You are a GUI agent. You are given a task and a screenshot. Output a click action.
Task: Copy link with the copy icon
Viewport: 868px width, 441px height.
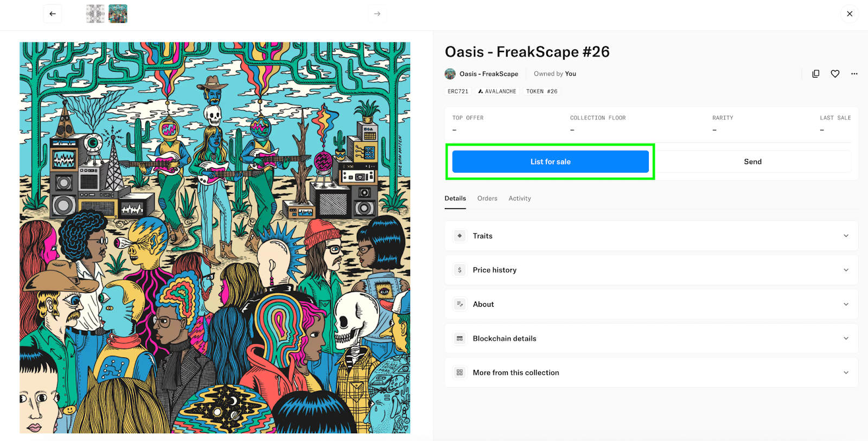[x=815, y=74]
